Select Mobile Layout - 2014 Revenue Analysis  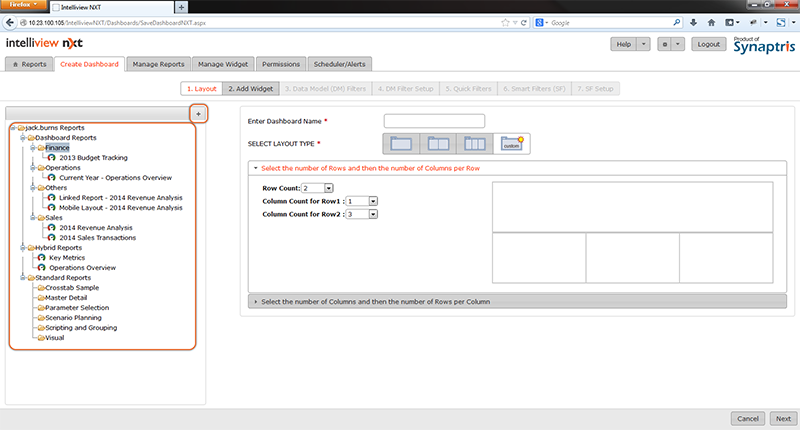[120, 208]
